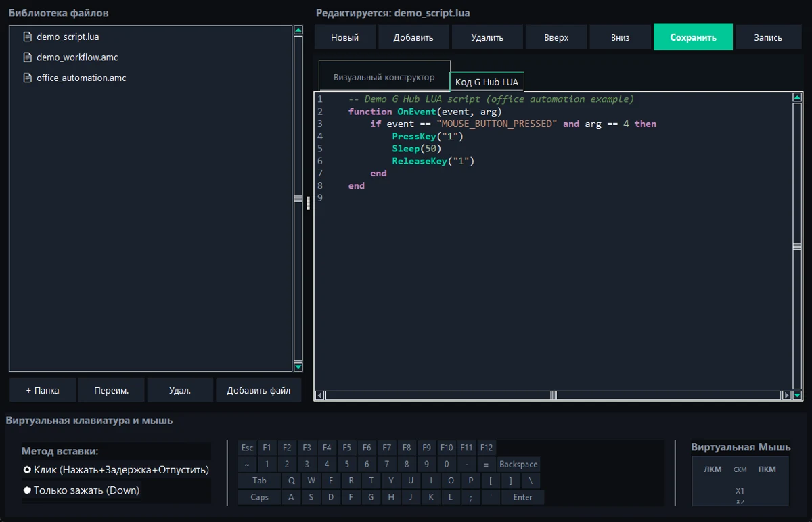Click file icon next to demo_workflow.amc

pyautogui.click(x=28, y=57)
